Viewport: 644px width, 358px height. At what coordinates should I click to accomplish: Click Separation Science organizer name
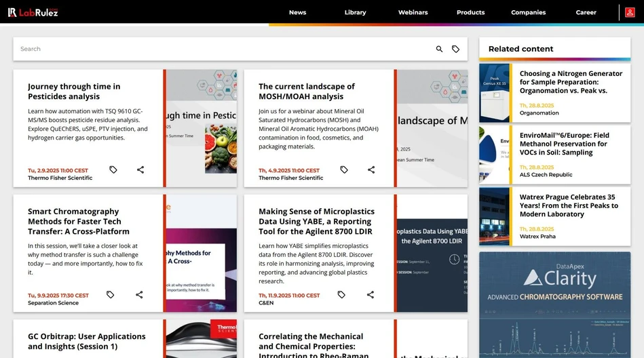click(x=53, y=303)
